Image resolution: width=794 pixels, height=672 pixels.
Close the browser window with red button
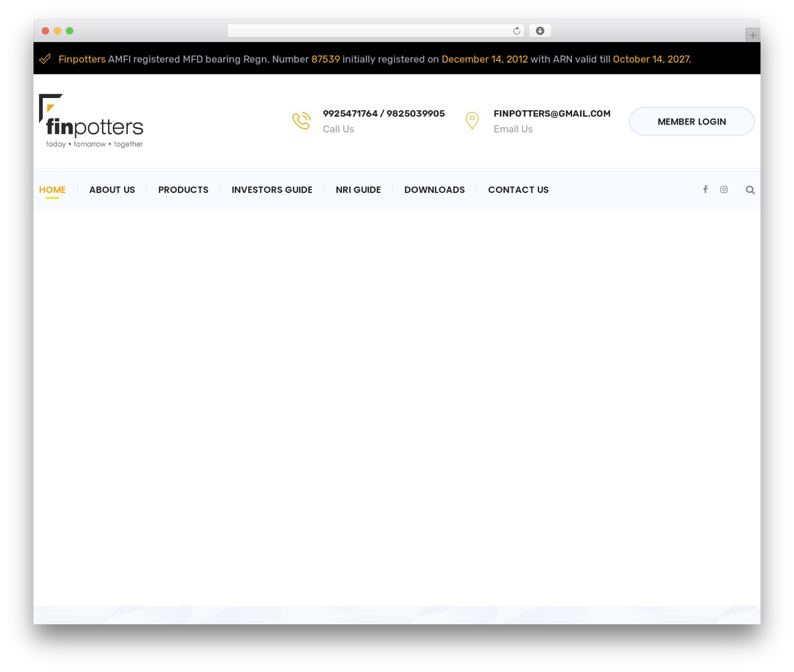(x=45, y=31)
